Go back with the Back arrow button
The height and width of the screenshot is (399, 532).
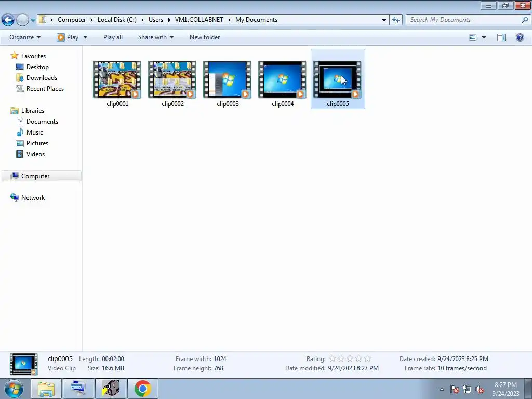tap(8, 20)
